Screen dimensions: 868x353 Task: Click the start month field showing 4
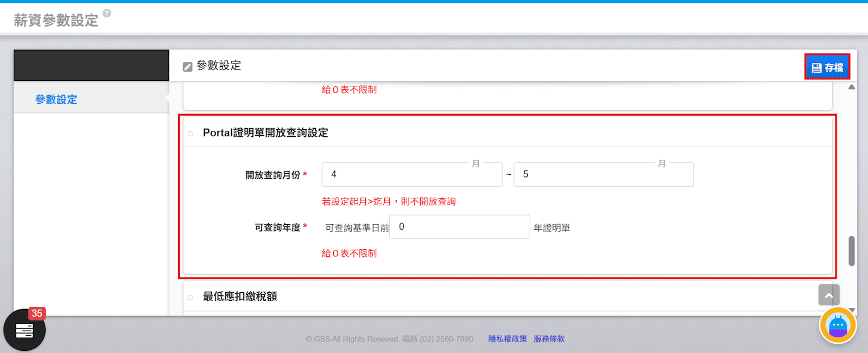click(411, 175)
